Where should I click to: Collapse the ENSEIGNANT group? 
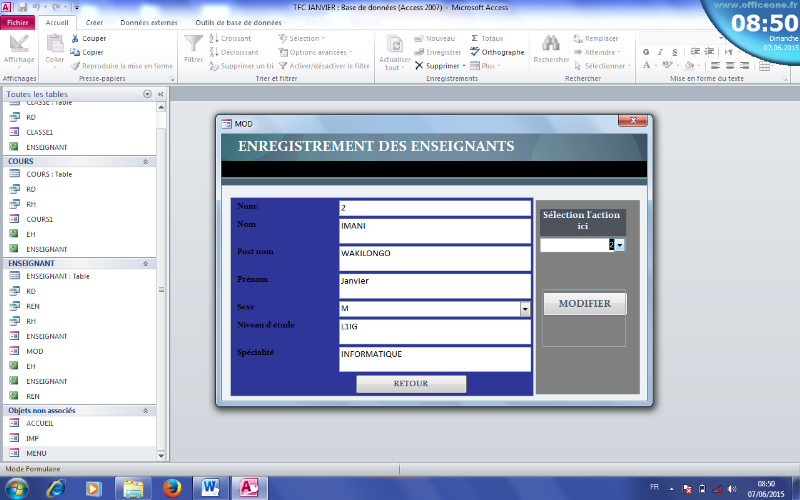point(145,263)
